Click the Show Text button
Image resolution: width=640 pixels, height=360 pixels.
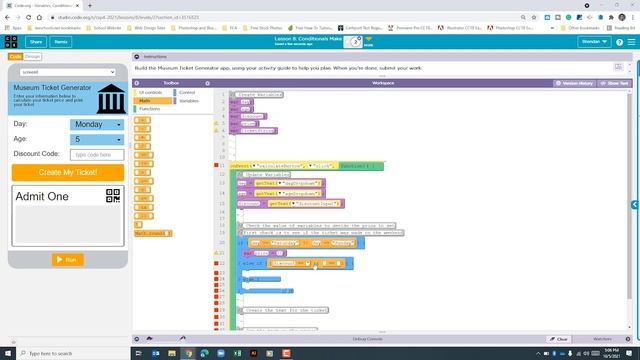point(615,83)
